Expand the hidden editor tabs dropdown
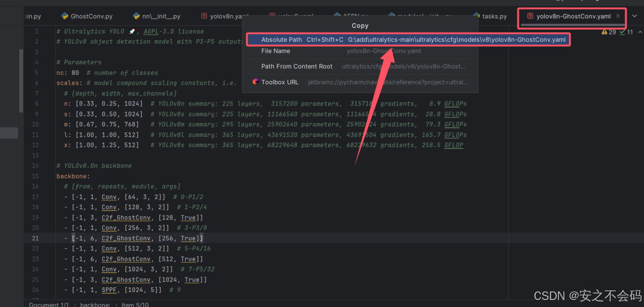Screen dimensions: 644x307 coord(634,16)
